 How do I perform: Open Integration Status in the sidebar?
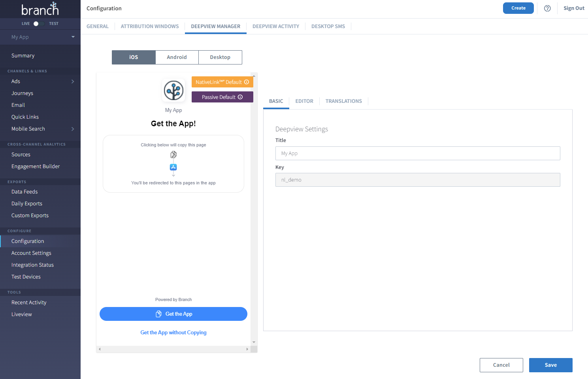tap(32, 265)
